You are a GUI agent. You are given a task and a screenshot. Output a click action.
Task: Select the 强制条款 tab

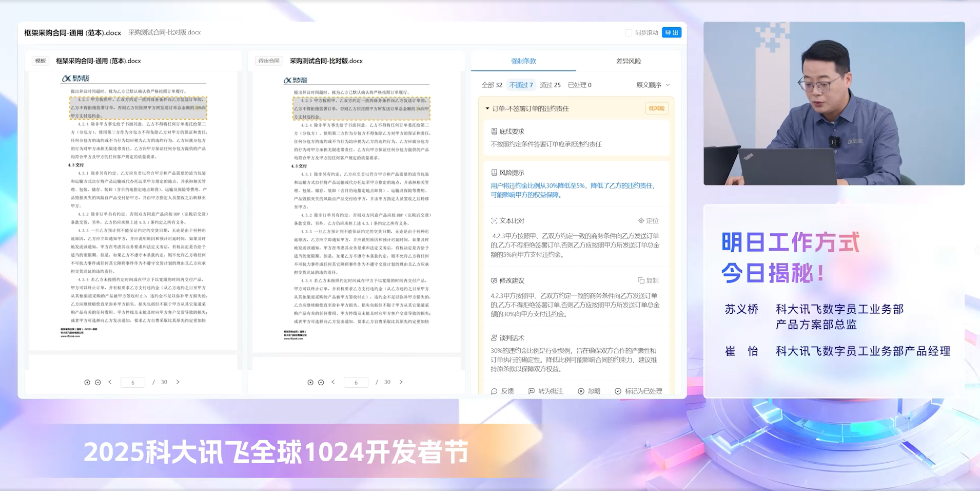click(x=523, y=61)
